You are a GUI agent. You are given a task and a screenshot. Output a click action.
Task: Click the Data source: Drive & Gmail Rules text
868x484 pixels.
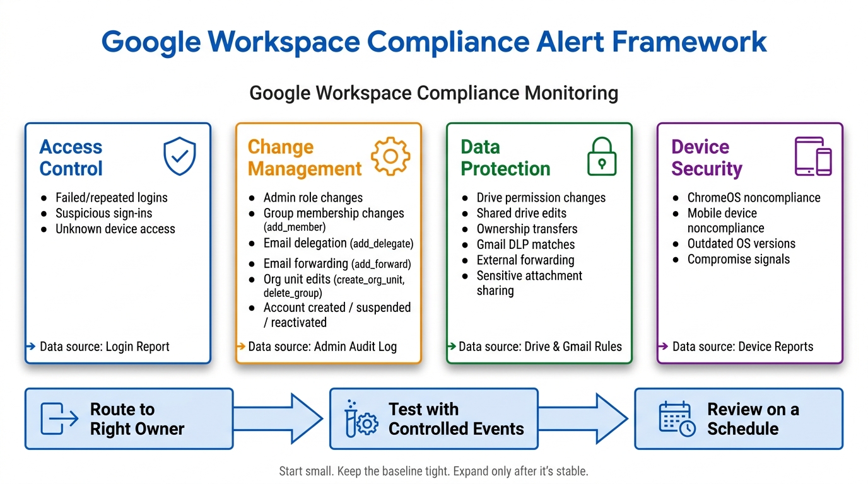[x=540, y=347]
